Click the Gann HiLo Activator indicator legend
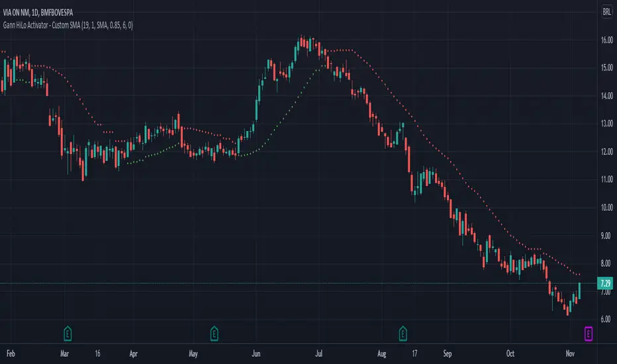617x364 pixels. (x=68, y=26)
